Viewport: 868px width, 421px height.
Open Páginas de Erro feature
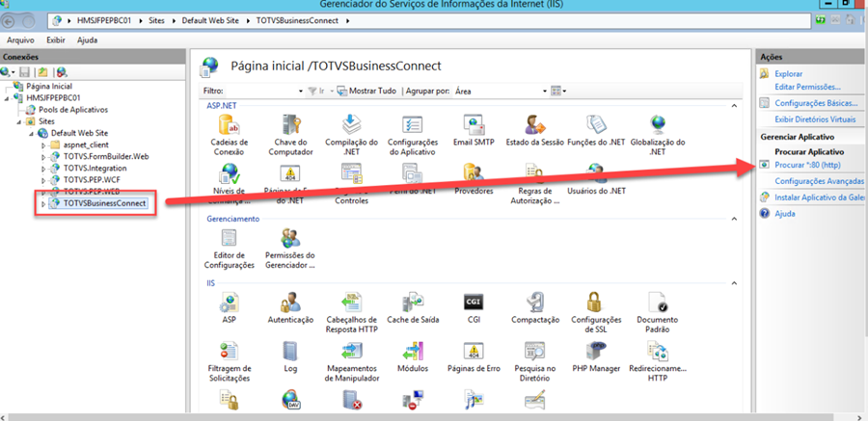point(474,356)
